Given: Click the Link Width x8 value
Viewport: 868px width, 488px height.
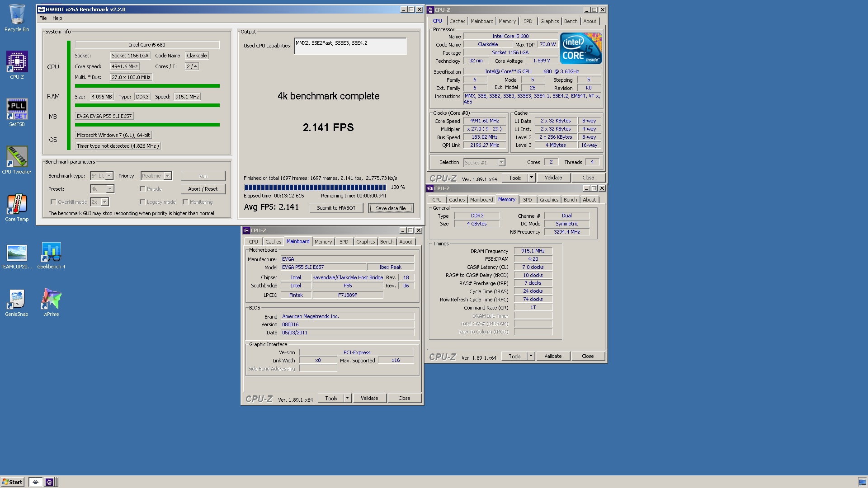Looking at the screenshot, I should click(x=318, y=361).
